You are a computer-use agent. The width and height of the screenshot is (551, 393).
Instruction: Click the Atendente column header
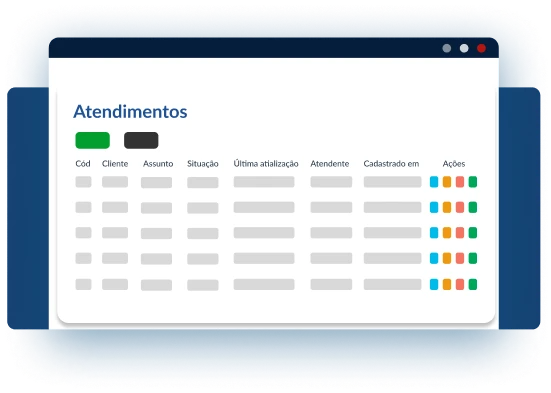point(330,163)
